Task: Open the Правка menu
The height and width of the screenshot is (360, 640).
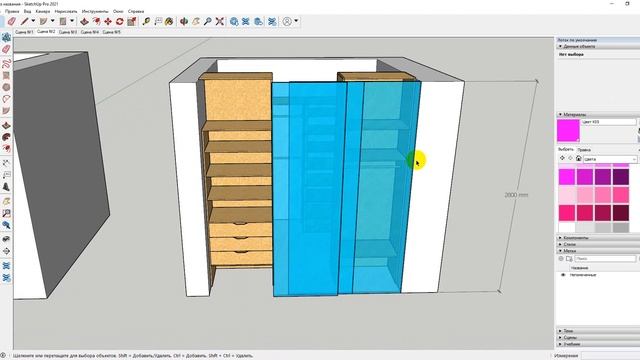Action: [12, 11]
